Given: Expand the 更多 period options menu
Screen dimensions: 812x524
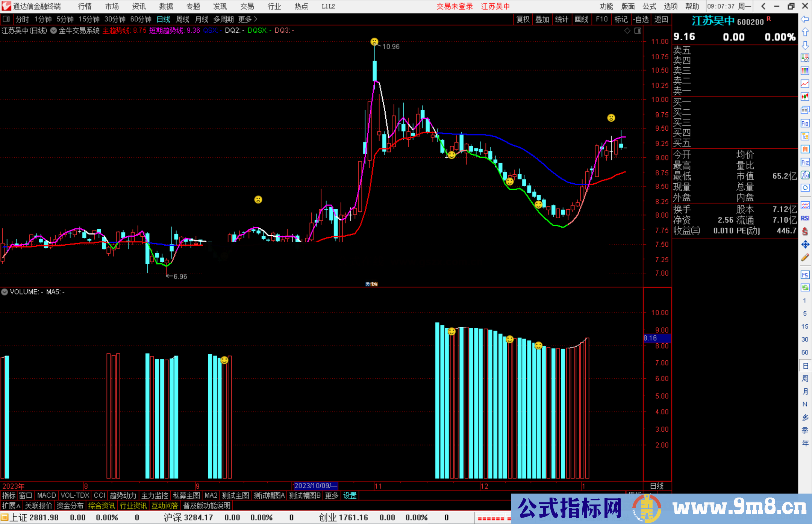Looking at the screenshot, I should point(245,19).
